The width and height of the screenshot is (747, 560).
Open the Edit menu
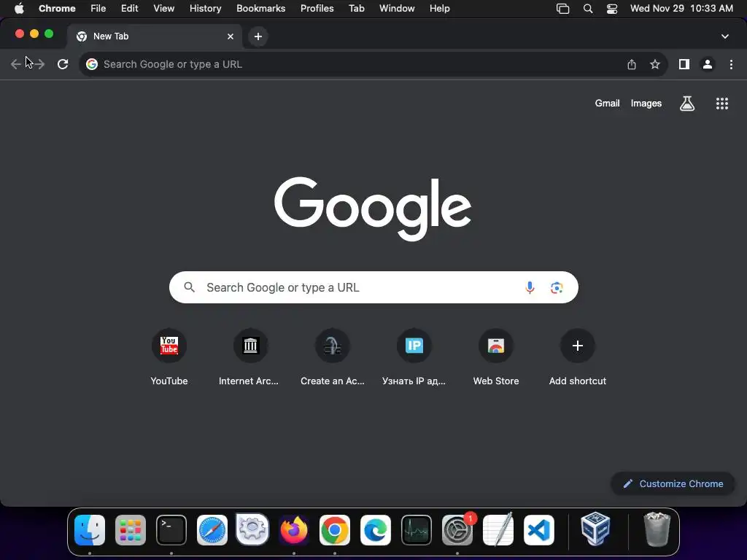[x=130, y=9]
